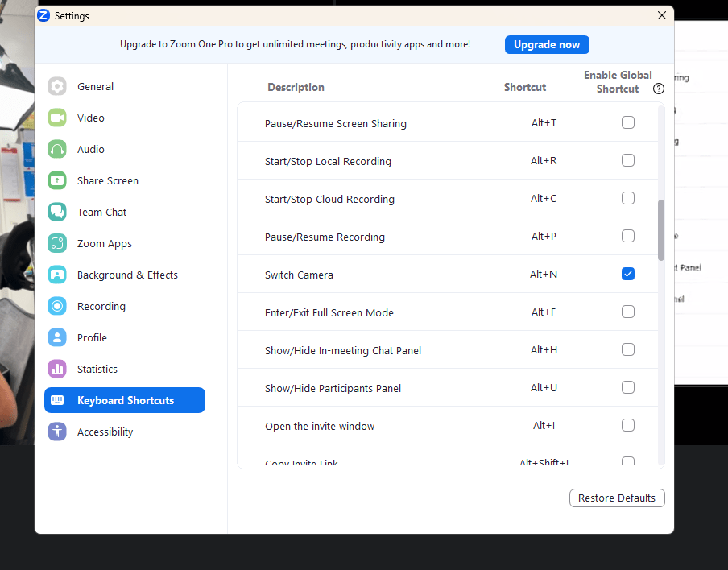Click the Accessibility figure icon
This screenshot has height=570, width=728.
[x=57, y=432]
